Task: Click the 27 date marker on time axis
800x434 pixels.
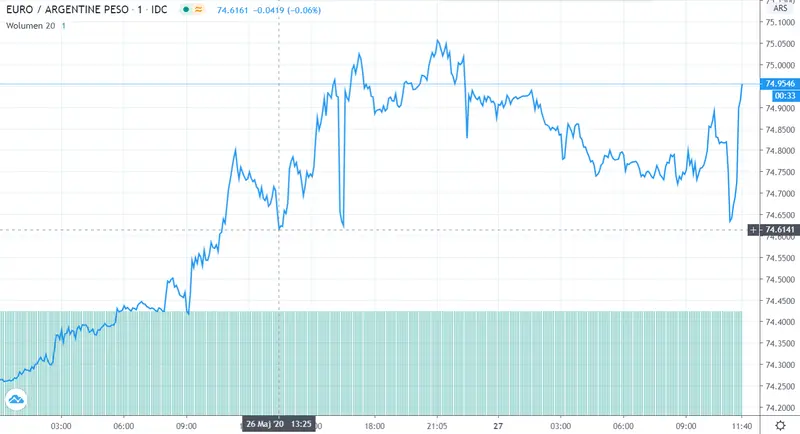Action: 497,424
